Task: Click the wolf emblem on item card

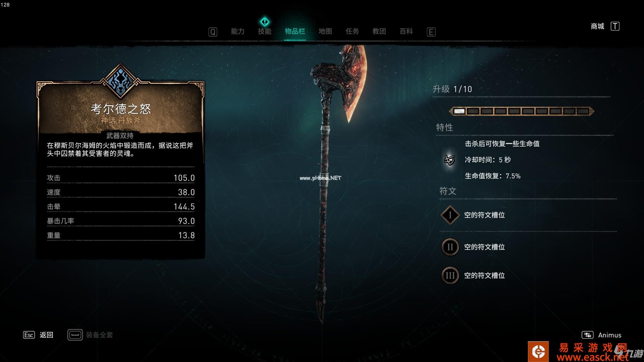Action: [120, 81]
